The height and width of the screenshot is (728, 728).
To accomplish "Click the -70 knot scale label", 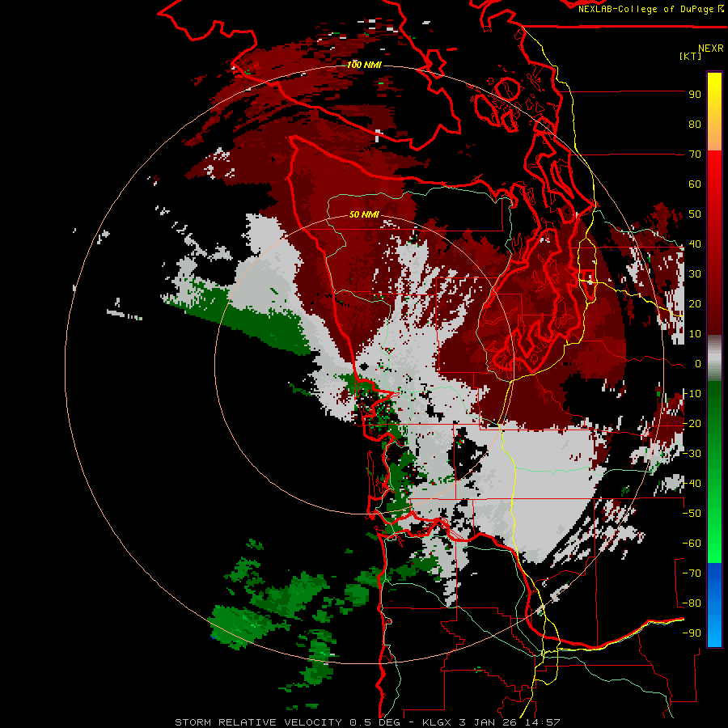I will coord(692,574).
